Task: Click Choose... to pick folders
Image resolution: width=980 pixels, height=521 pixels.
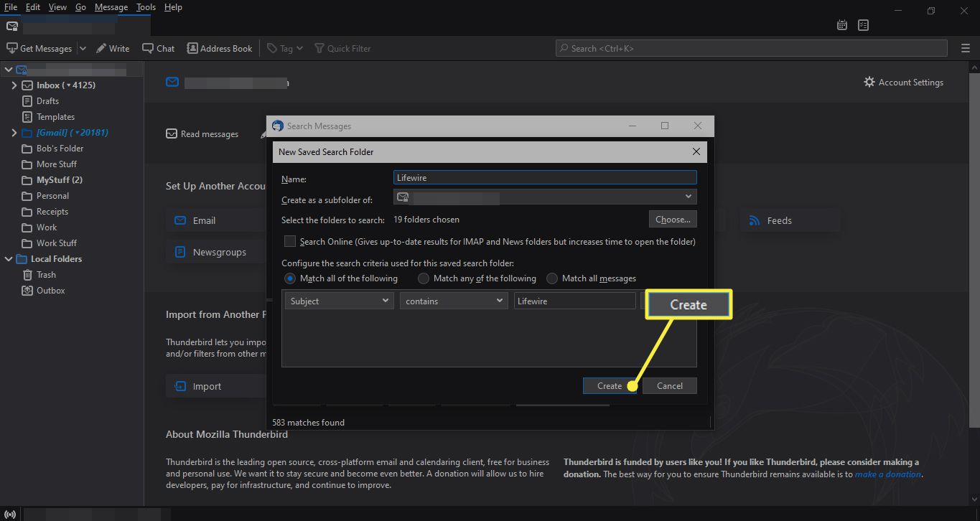Action: click(x=673, y=220)
